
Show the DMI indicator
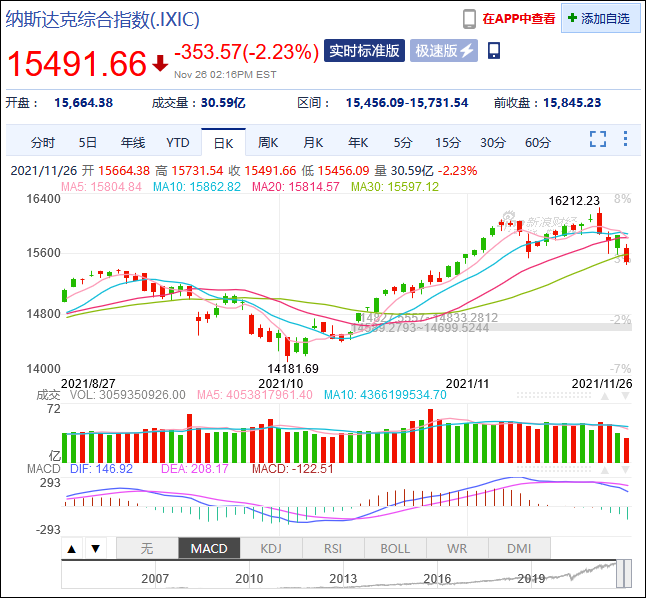click(x=519, y=549)
